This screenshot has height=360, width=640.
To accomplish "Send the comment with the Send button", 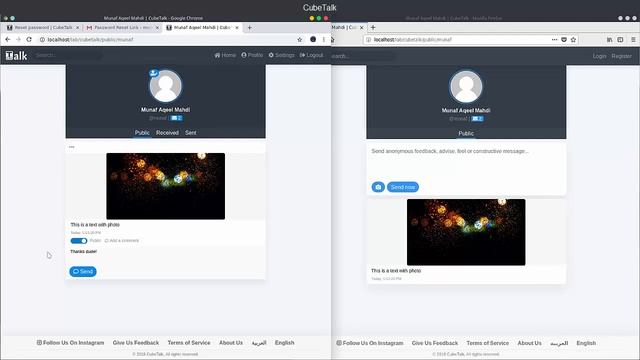I will click(x=83, y=271).
